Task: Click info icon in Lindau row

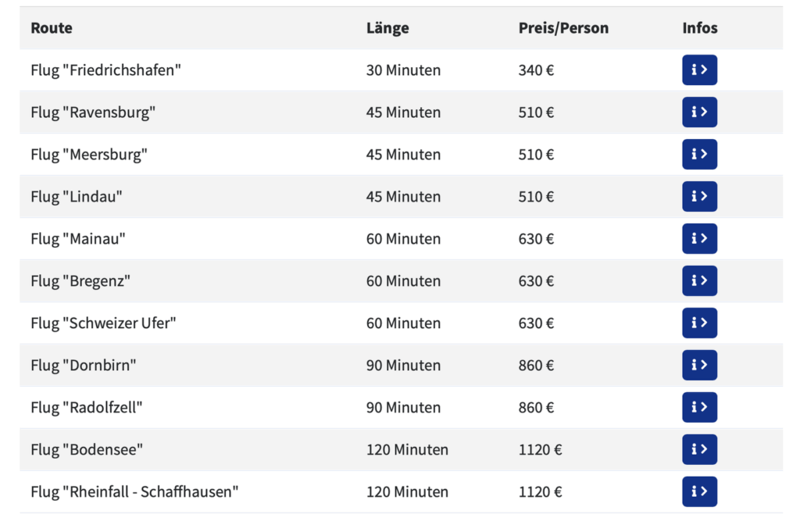Action: coord(699,196)
